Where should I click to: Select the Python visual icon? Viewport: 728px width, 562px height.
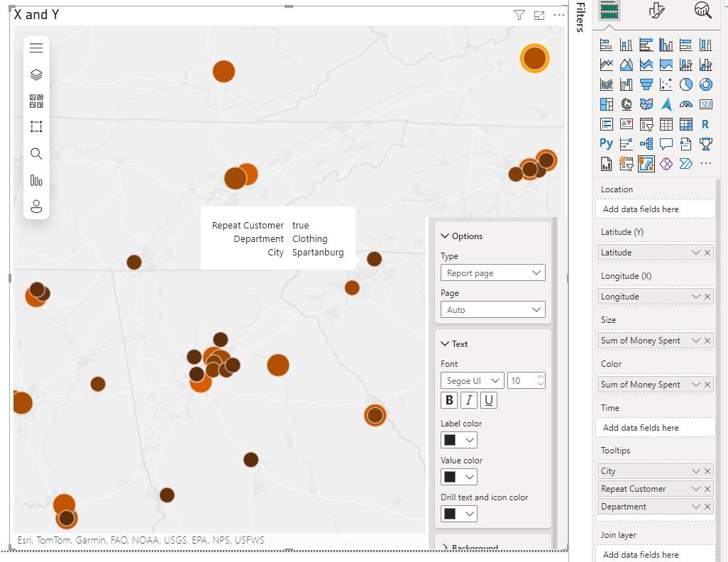pos(606,143)
